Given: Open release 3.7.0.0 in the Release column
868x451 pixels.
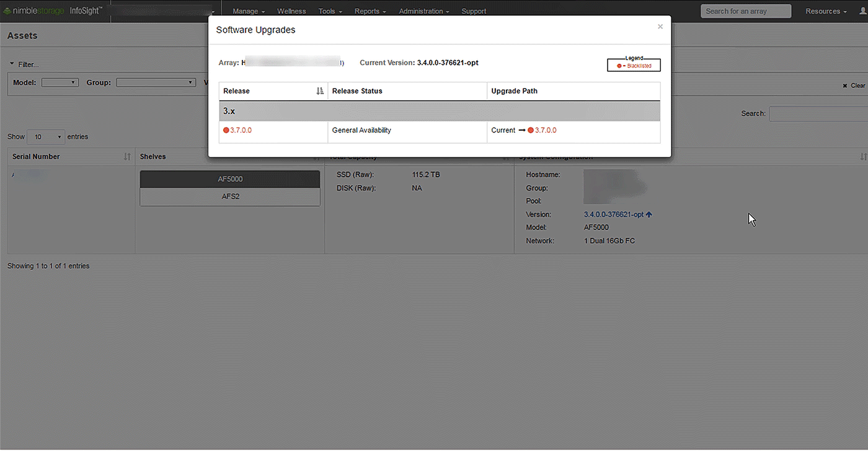Looking at the screenshot, I should 241,130.
